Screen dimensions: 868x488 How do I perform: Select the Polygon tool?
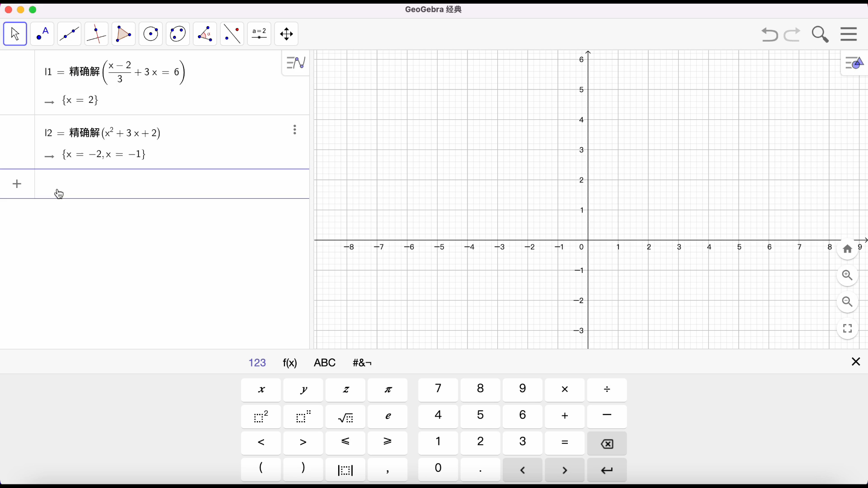[123, 34]
